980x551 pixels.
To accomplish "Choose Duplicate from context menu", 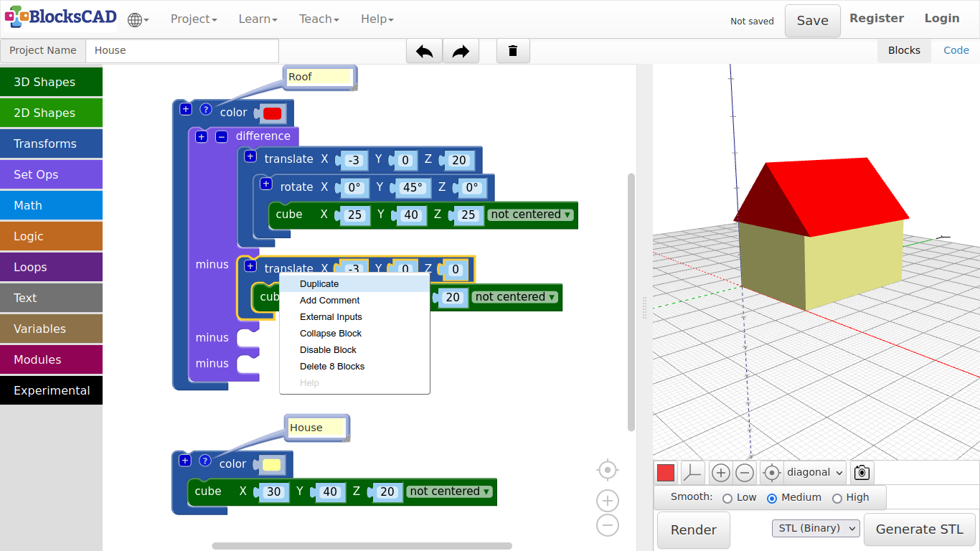I will [x=319, y=284].
